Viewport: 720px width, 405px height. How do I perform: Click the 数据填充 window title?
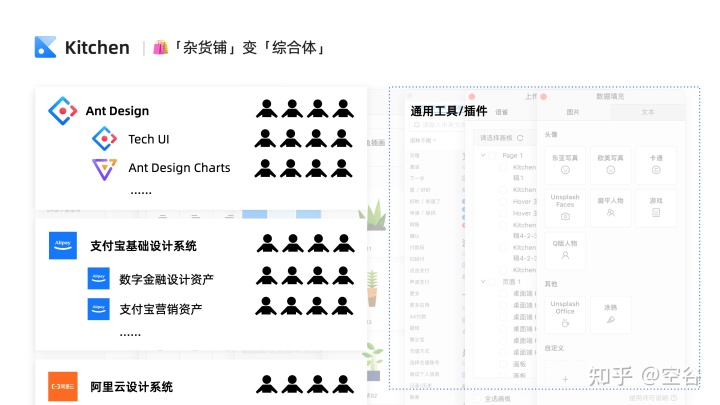610,96
